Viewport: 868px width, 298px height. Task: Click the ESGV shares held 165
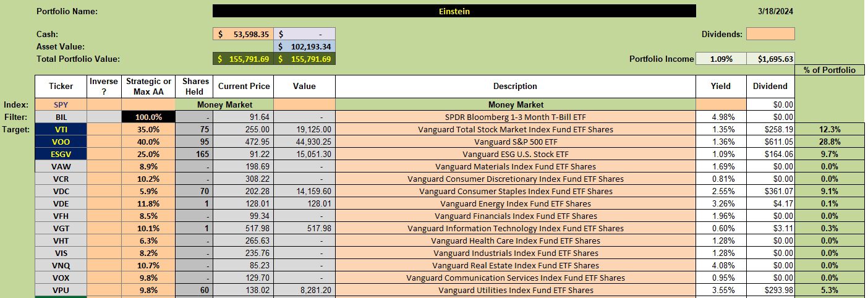click(x=194, y=155)
